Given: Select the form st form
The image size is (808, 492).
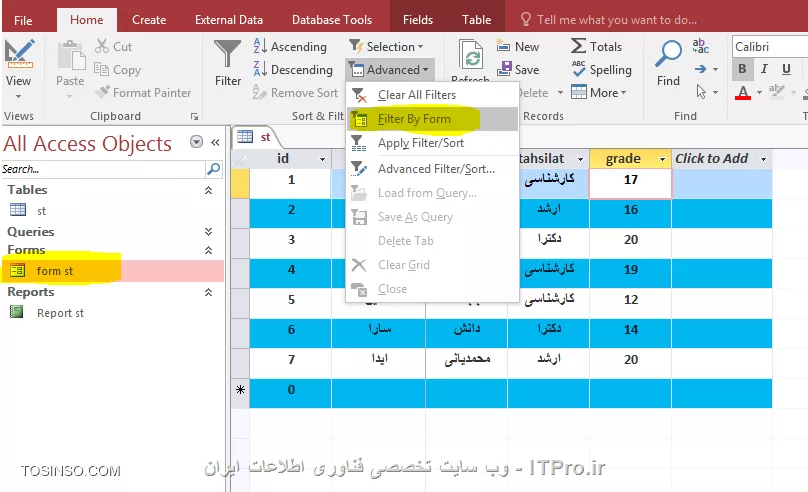Looking at the screenshot, I should 112,270.
